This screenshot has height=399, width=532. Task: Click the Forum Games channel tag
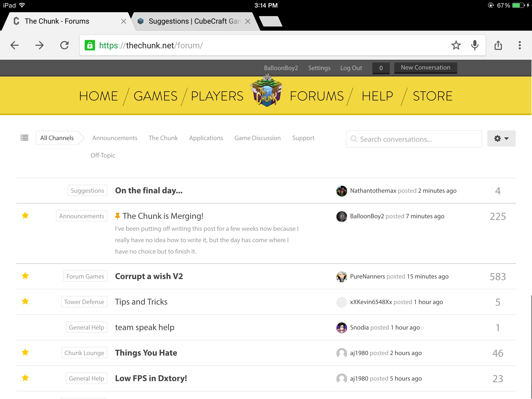(85, 276)
